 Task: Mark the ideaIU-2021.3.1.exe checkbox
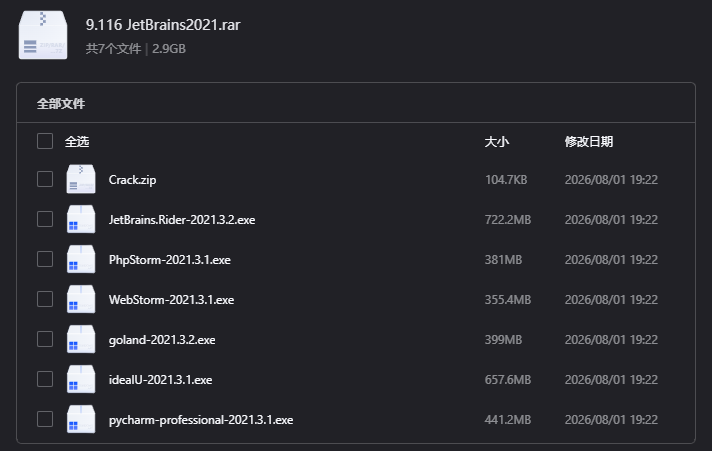tap(45, 379)
